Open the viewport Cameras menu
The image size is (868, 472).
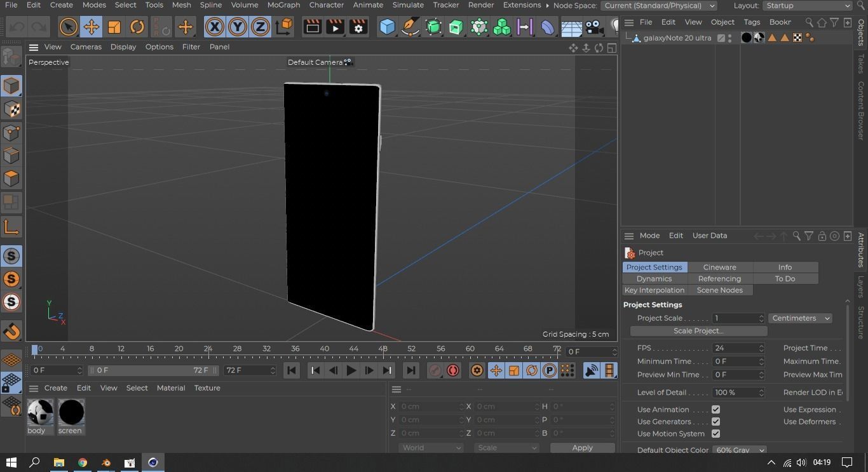click(x=86, y=47)
